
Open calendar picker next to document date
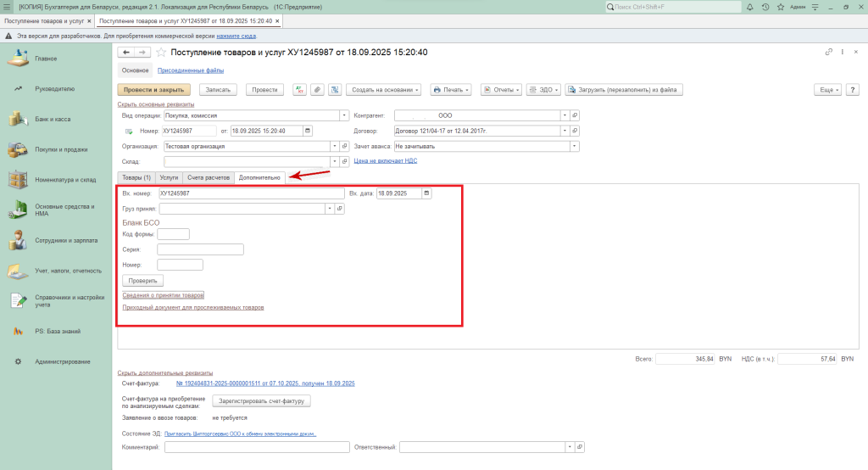pyautogui.click(x=308, y=131)
